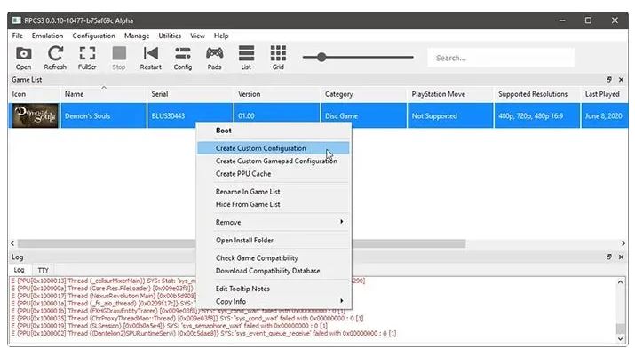Screen dimensions: 635x364
Task: Click the game list scroll left arrow
Action: pos(12,243)
